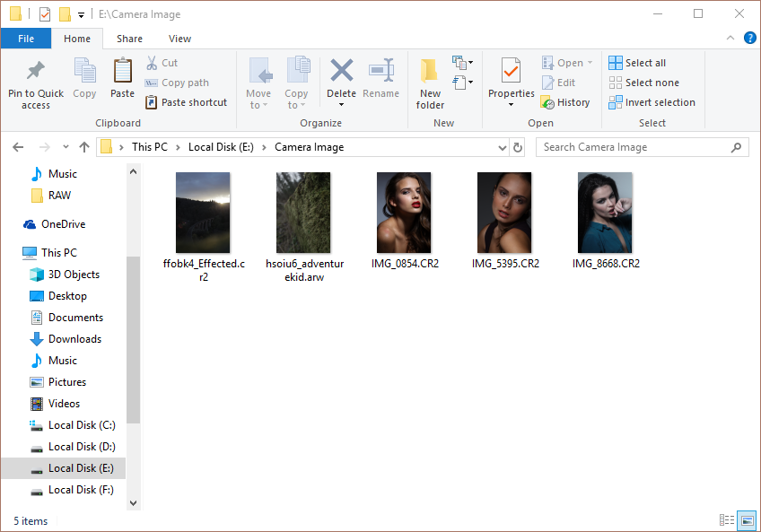Open the IMG_0854.CR2 thumbnail

tap(404, 213)
